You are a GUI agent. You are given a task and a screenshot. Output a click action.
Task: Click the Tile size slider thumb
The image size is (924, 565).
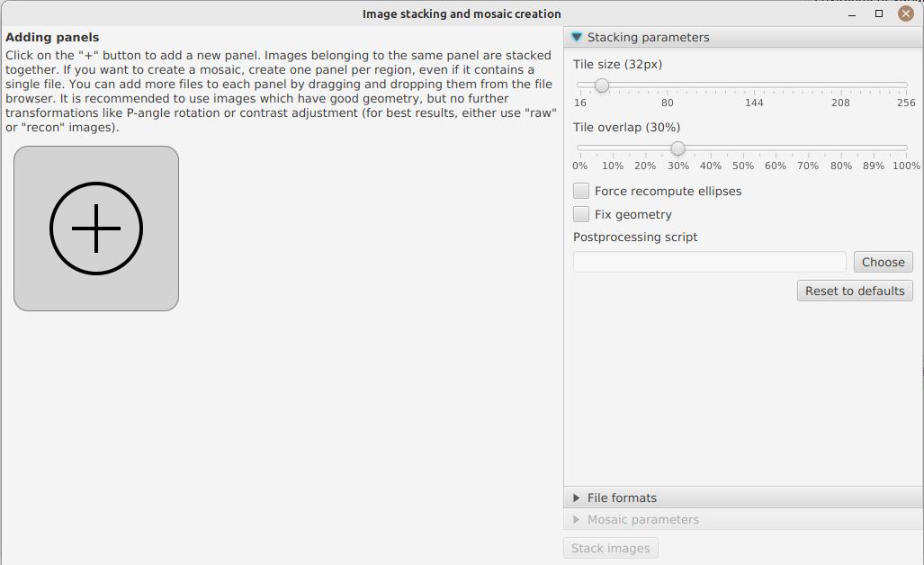[602, 85]
